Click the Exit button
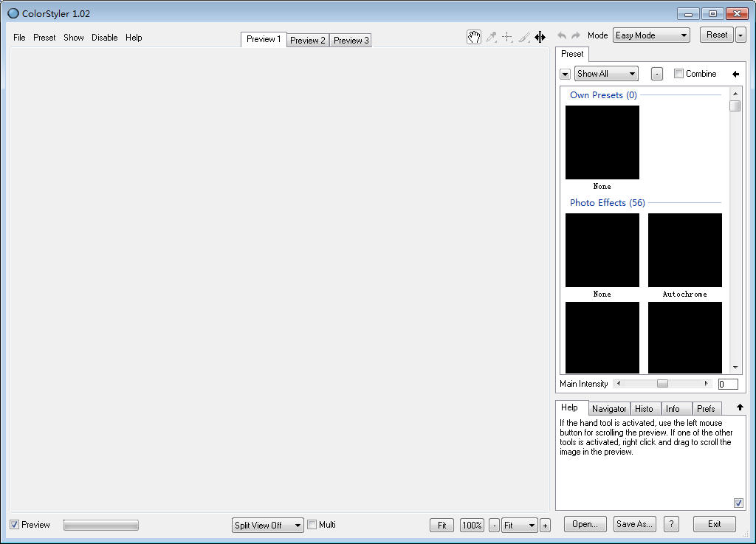The image size is (756, 544). tap(714, 524)
